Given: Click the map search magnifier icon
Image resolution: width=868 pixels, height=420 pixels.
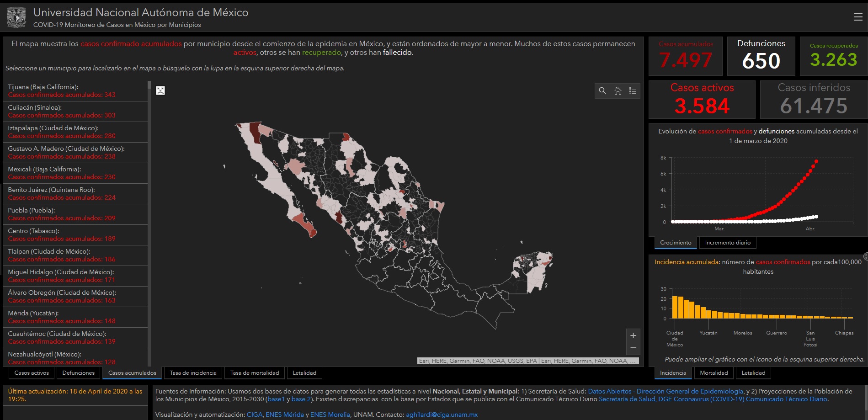Looking at the screenshot, I should [602, 91].
